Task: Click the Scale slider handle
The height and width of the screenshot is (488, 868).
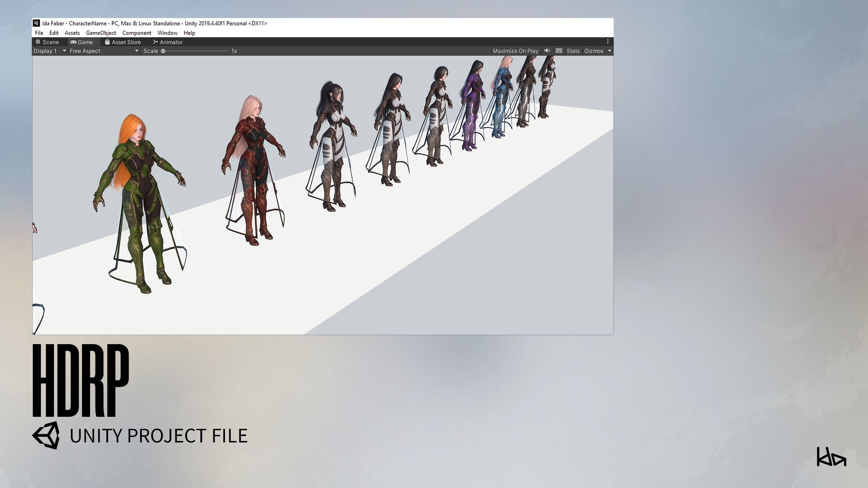Action: [163, 51]
